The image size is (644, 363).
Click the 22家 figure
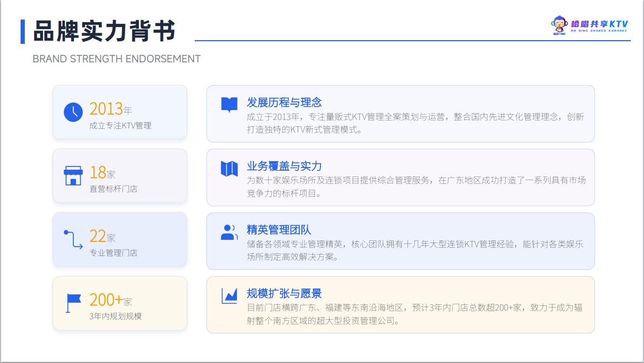coord(102,236)
